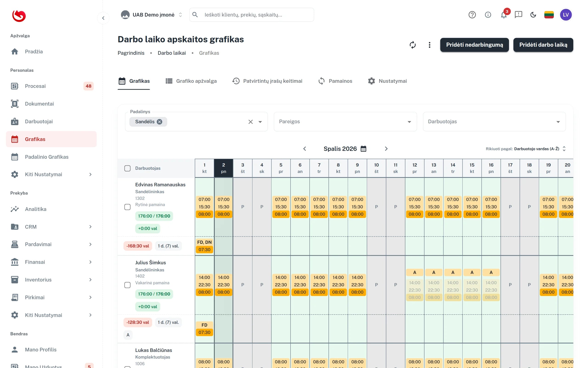This screenshot has height=368, width=588.
Task: Open the three-dot more options menu
Action: click(429, 45)
